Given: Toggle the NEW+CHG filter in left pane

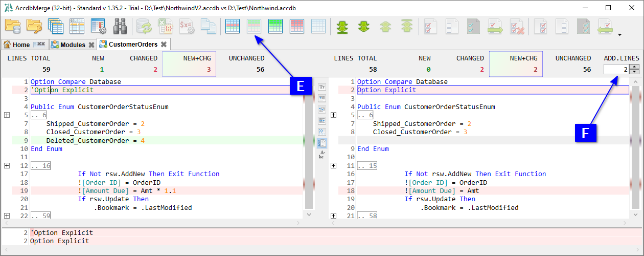Looking at the screenshot, I should coord(189,64).
